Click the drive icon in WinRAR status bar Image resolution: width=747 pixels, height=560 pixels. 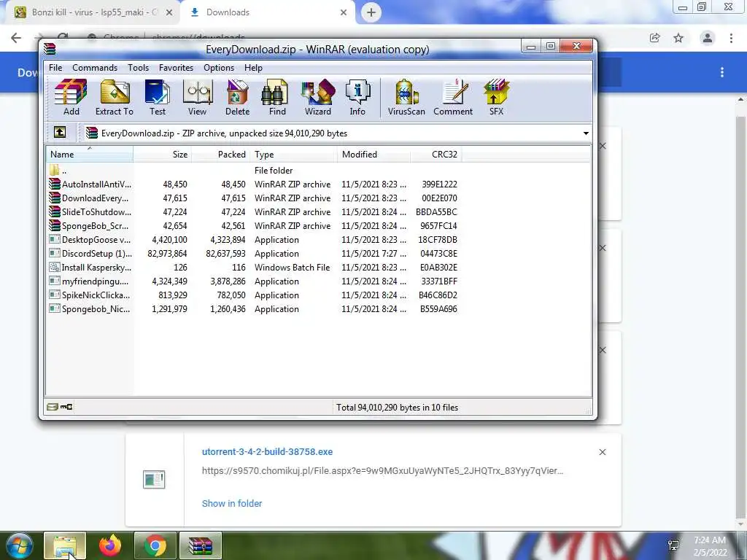coord(53,407)
